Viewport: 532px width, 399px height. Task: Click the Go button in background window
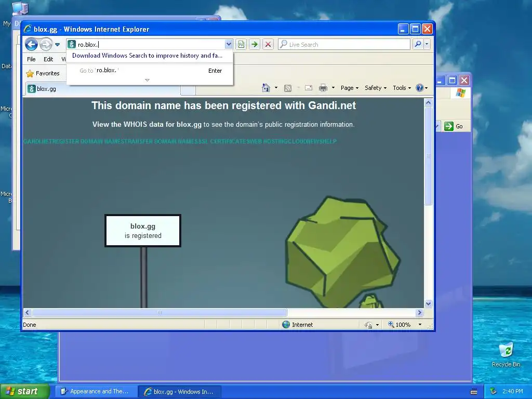pyautogui.click(x=454, y=126)
